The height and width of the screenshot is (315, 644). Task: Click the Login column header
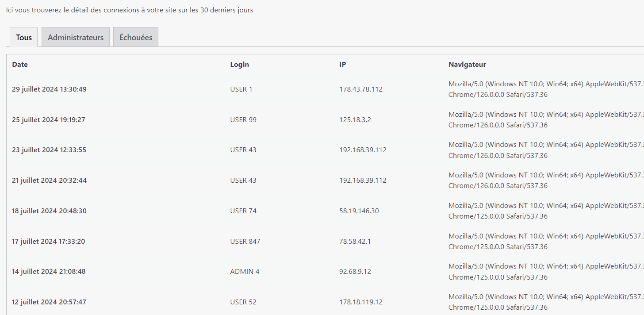[240, 65]
